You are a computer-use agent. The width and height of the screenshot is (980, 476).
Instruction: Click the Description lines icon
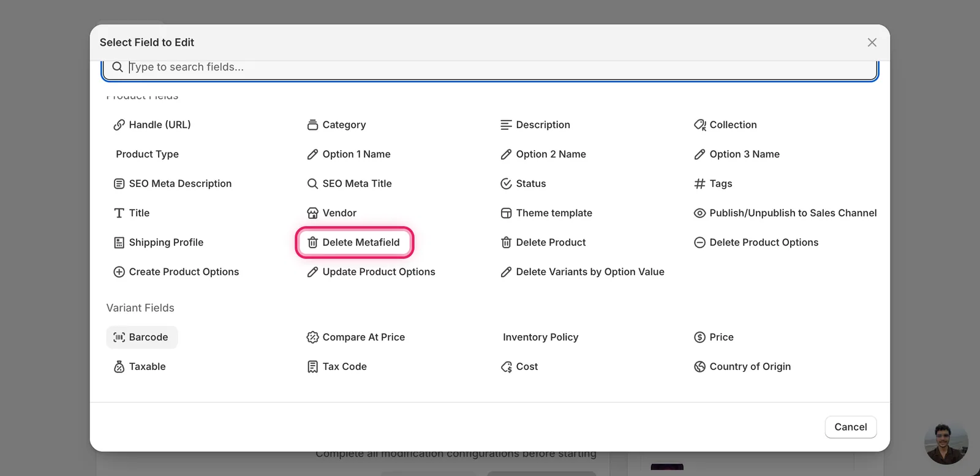coord(506,125)
